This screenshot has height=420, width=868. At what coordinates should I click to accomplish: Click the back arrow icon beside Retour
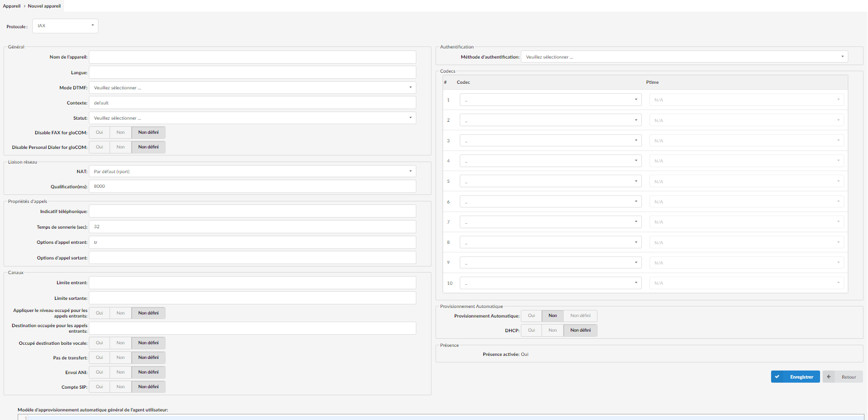pyautogui.click(x=829, y=377)
